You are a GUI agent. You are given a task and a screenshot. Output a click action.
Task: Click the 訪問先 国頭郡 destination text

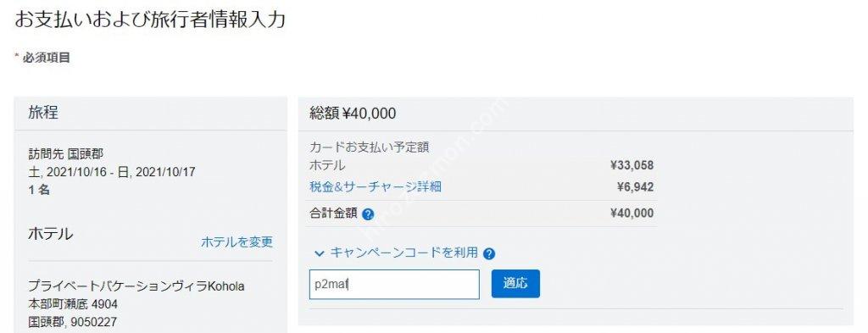(65, 153)
